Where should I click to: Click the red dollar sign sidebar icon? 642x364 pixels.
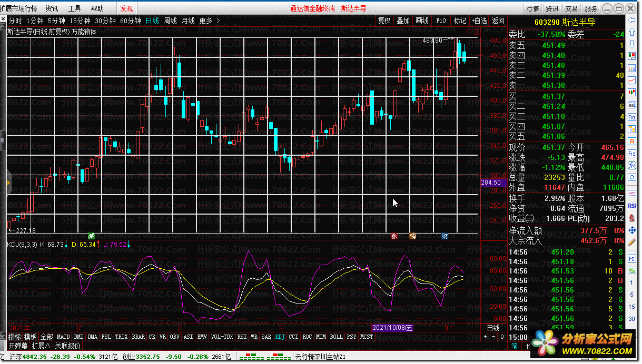(x=631, y=218)
